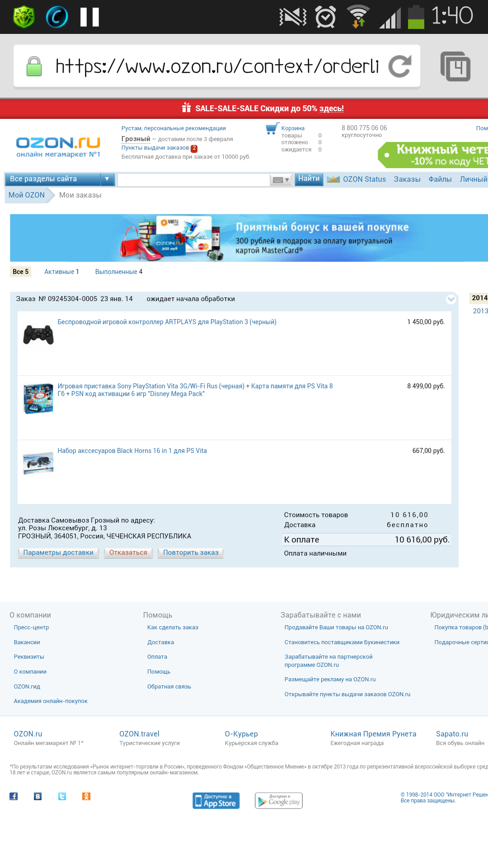Focus the site search input field
This screenshot has height=868, width=488.
coord(193,179)
